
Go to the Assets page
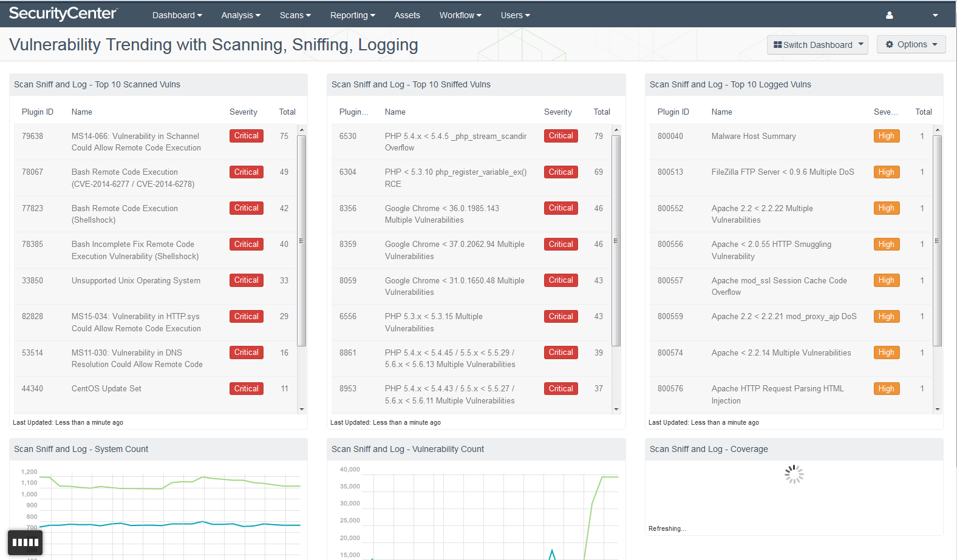[x=407, y=15]
